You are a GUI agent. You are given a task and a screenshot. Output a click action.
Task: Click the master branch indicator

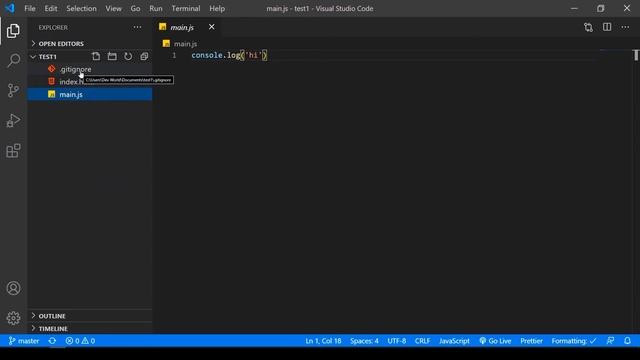24,341
